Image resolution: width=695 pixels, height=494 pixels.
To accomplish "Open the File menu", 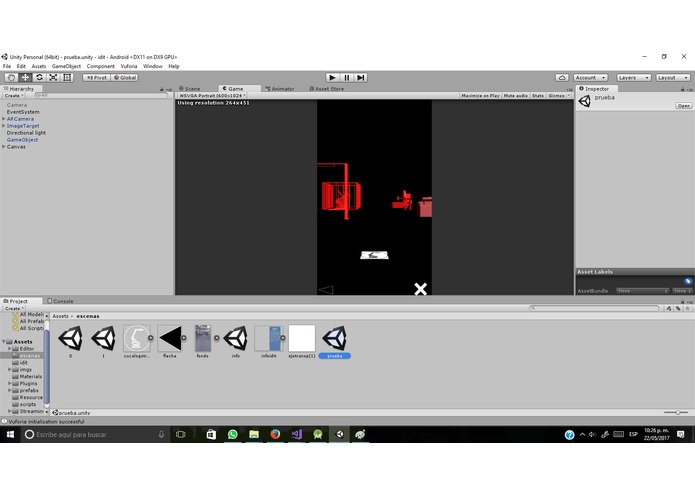I will click(x=7, y=66).
